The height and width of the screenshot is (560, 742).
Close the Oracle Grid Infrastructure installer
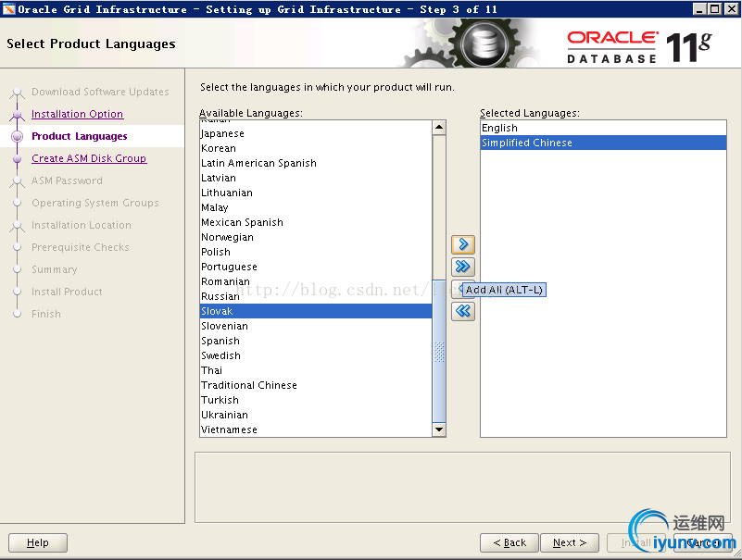point(731,9)
